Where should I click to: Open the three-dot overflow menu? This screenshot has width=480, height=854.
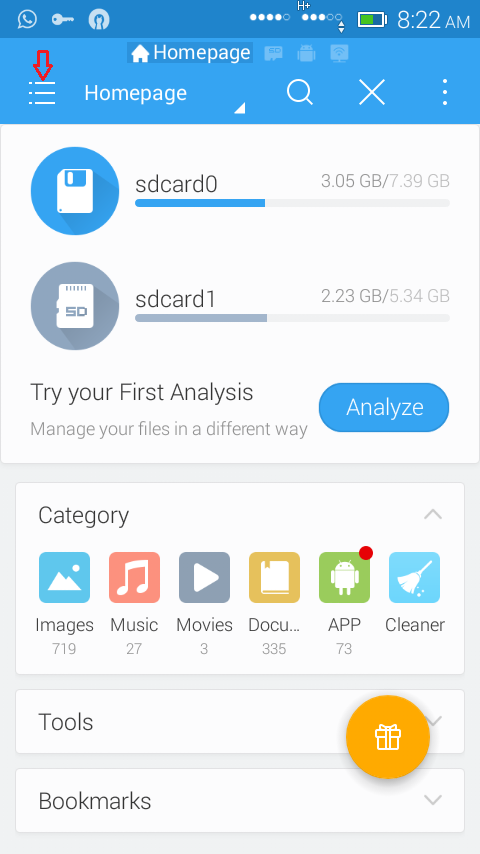coord(445,92)
